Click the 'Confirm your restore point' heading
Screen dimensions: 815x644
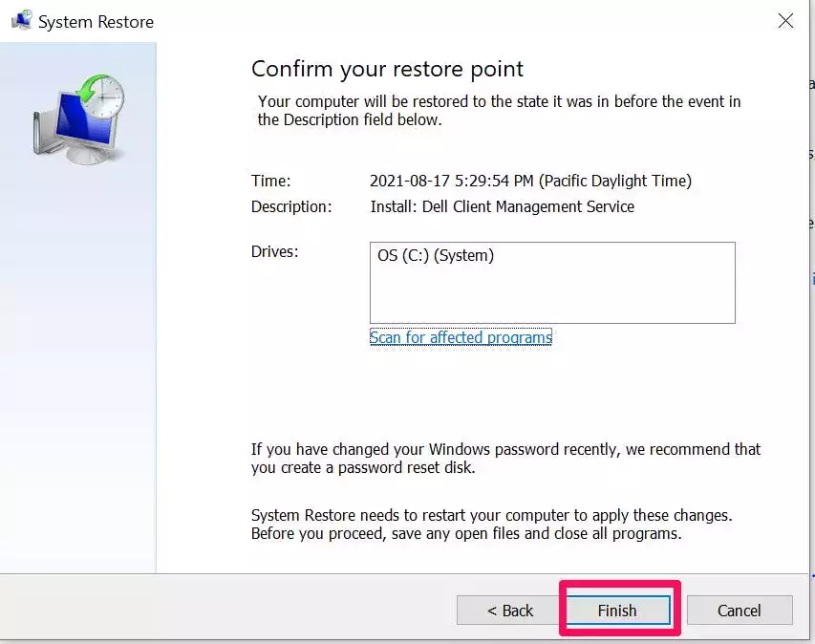pos(387,69)
